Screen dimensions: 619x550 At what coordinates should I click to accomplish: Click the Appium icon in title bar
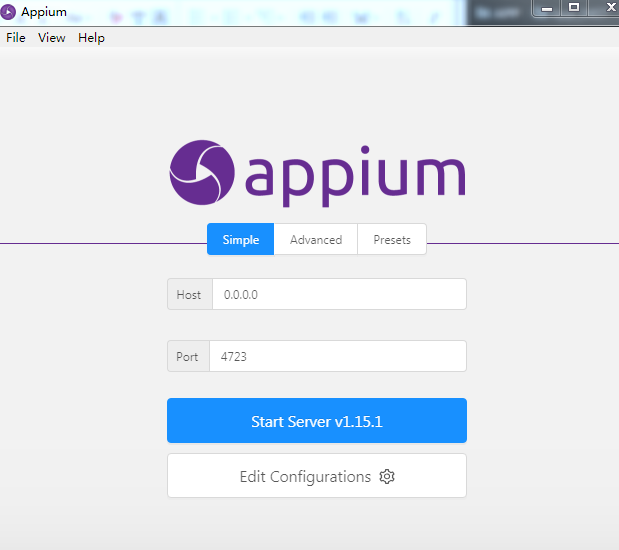point(8,12)
